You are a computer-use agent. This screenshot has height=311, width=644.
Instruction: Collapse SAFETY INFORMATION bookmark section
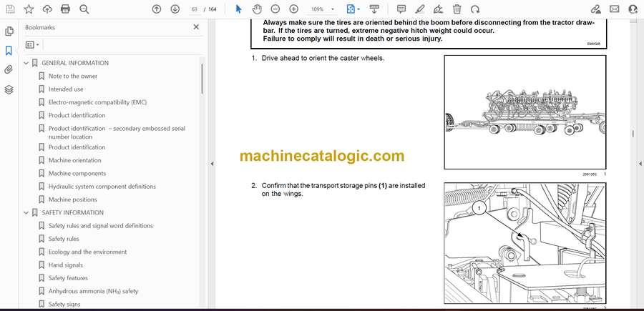[26, 212]
